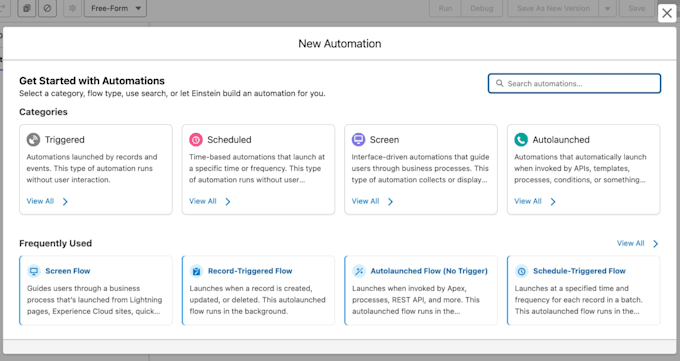Click the pink Scheduled clock icon

[x=196, y=140]
